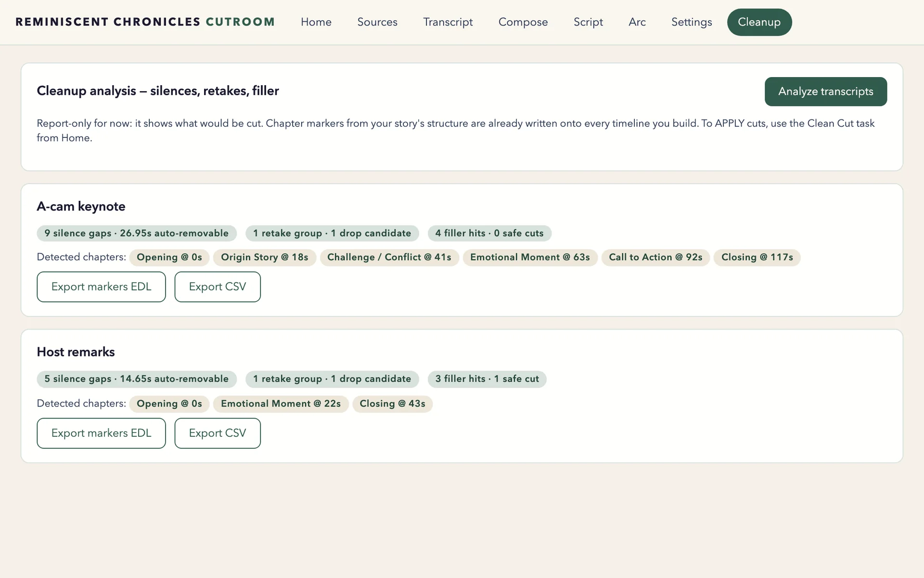The height and width of the screenshot is (578, 924).
Task: Click 'Emotional Moment @ 22s' chapter chip
Action: 281,404
